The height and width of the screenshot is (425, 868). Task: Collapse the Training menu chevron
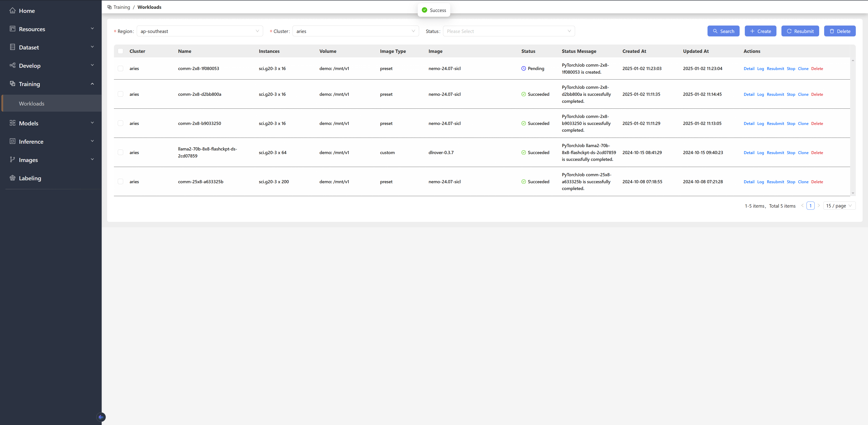(92, 84)
